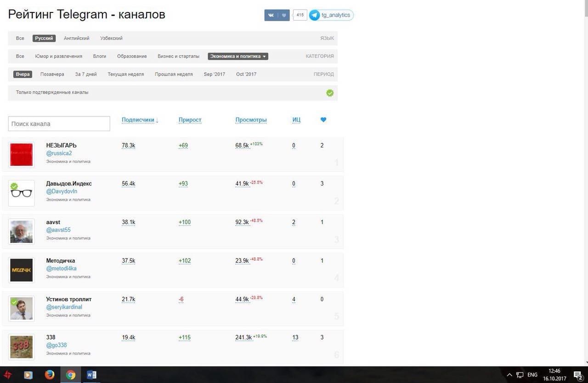
Task: Switch the ENG input language
Action: point(532,375)
